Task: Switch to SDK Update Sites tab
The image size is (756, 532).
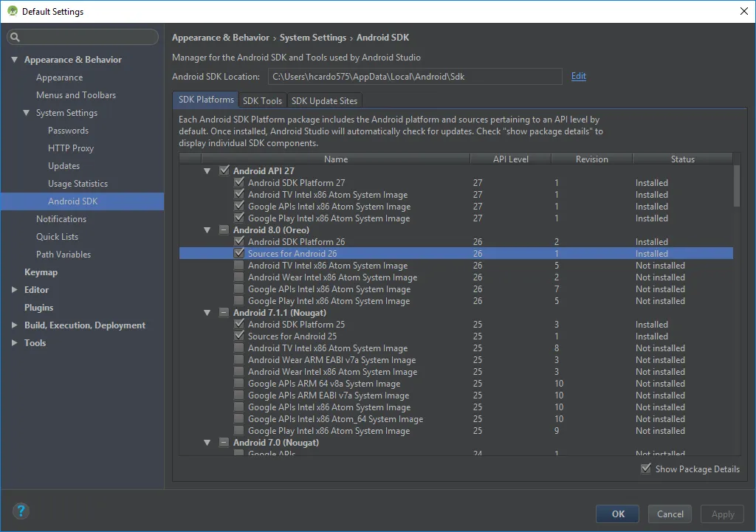Action: 325,100
